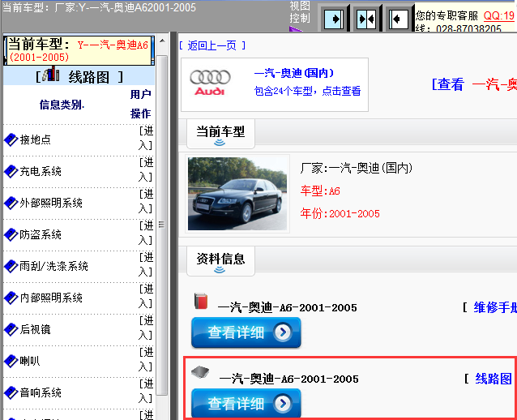Click the 充电系统 list item text

(x=41, y=171)
